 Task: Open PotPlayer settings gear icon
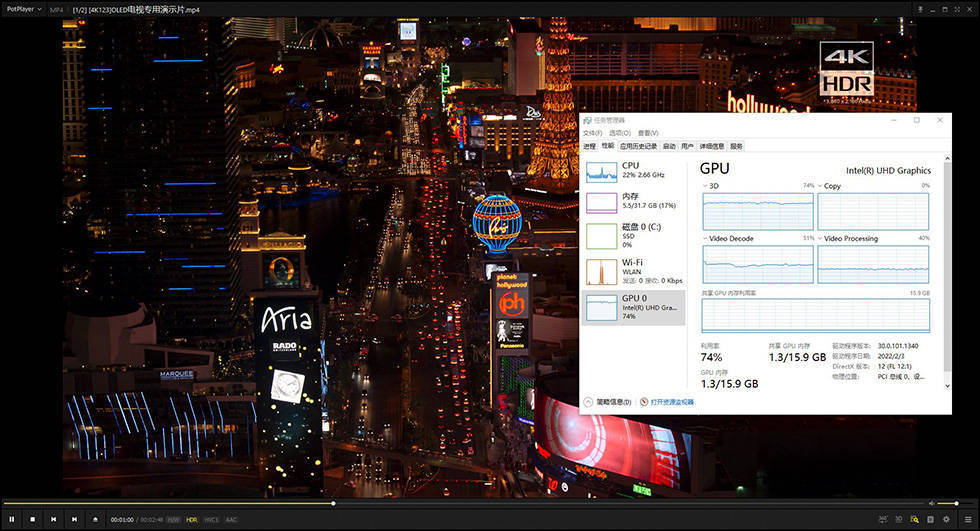pos(946,519)
